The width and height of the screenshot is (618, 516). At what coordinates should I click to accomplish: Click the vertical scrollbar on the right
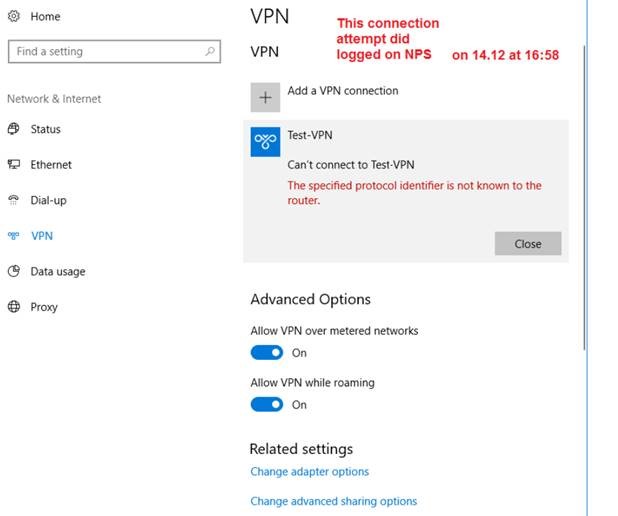[584, 197]
